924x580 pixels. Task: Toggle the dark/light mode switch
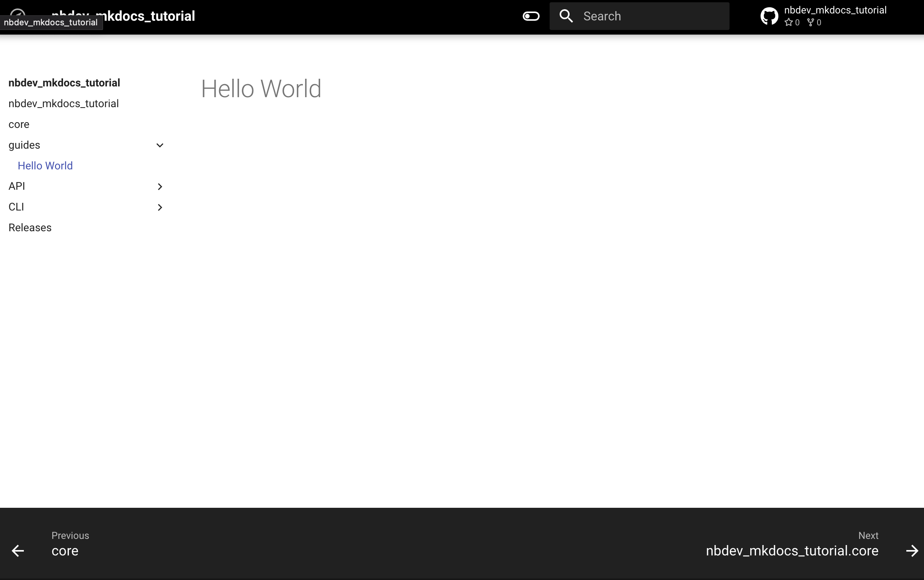531,16
